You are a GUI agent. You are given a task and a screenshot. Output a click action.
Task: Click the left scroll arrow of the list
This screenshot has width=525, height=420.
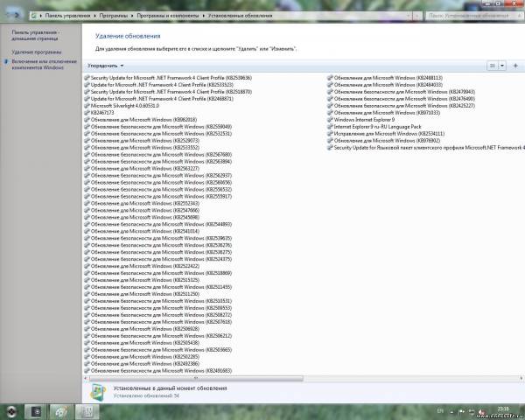tap(86, 378)
